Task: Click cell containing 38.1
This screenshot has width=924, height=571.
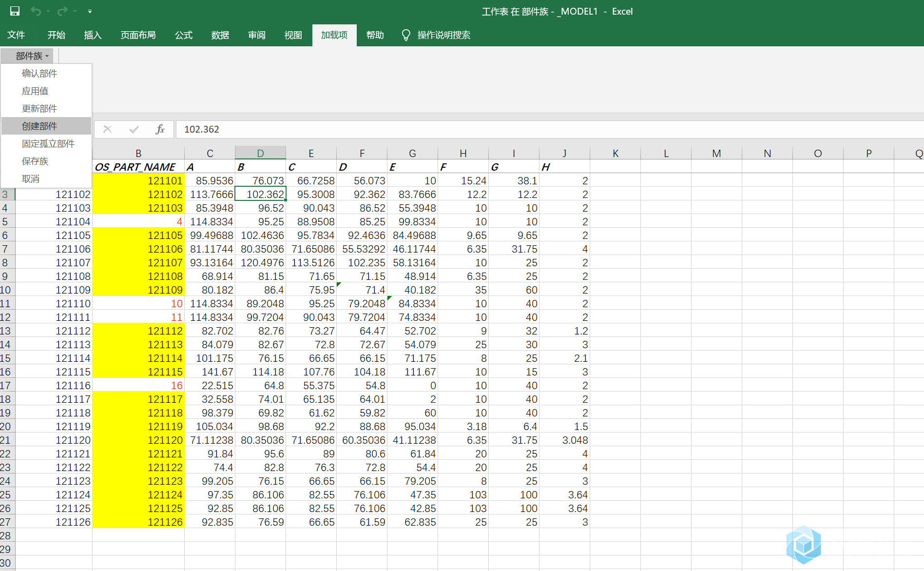Action: tap(514, 181)
